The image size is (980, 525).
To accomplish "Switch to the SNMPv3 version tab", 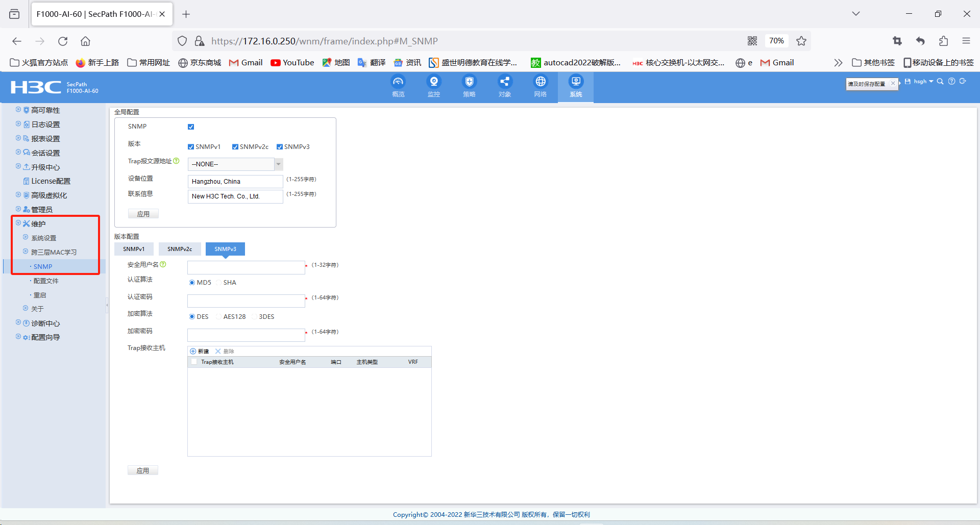I will 225,249.
